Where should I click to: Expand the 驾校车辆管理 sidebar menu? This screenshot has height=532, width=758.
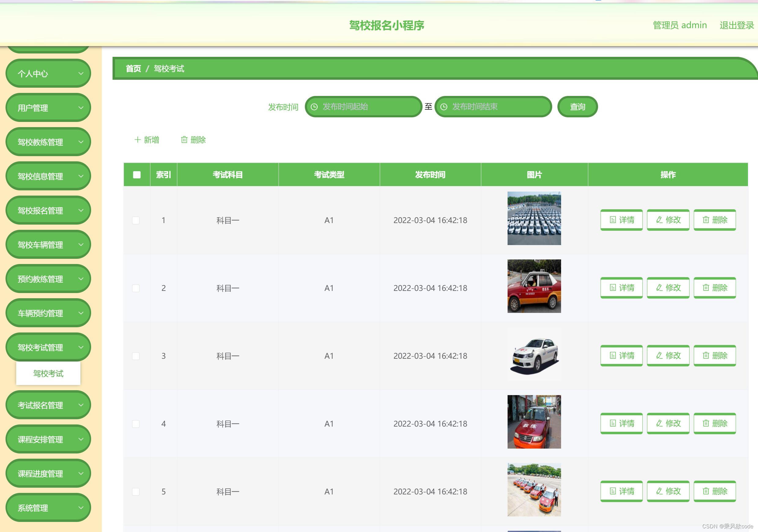(48, 244)
